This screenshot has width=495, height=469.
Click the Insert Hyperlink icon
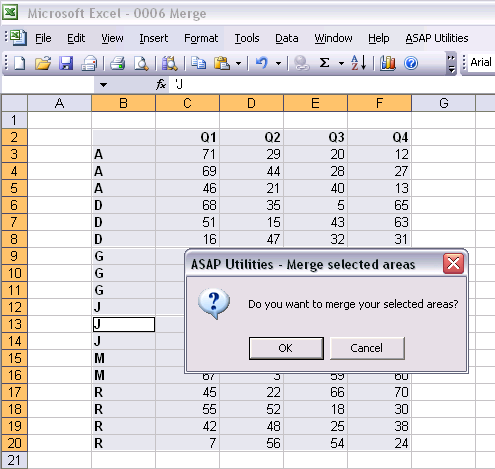(302, 63)
